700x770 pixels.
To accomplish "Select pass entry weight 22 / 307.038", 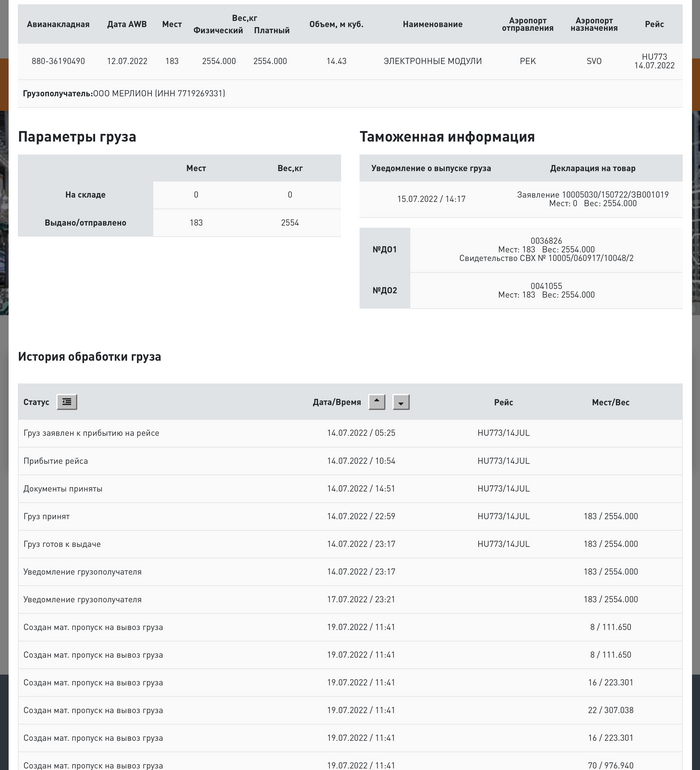I will point(611,710).
